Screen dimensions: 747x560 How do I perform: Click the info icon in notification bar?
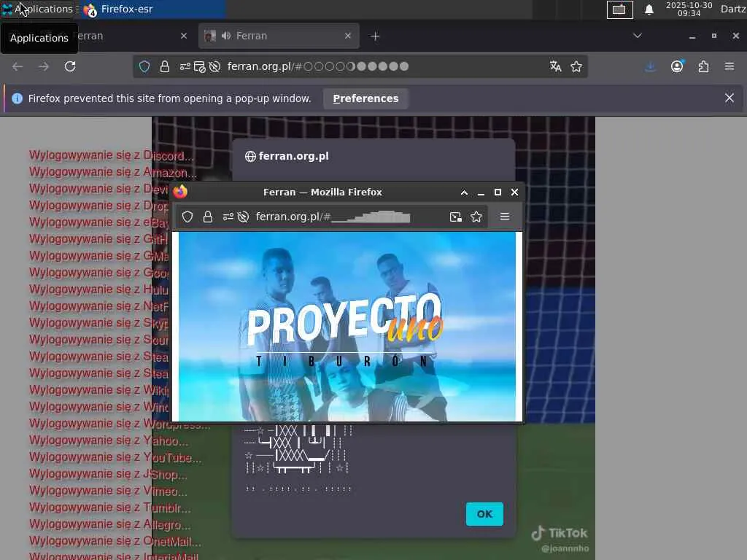(x=18, y=98)
